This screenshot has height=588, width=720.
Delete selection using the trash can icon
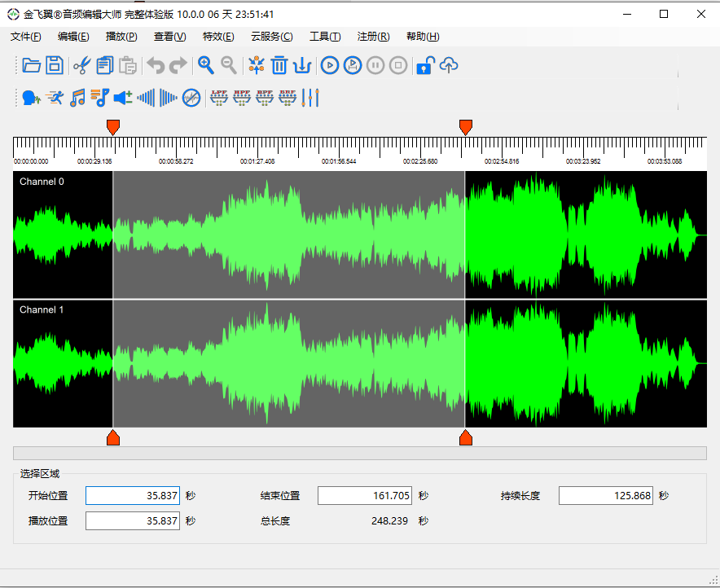tap(279, 66)
